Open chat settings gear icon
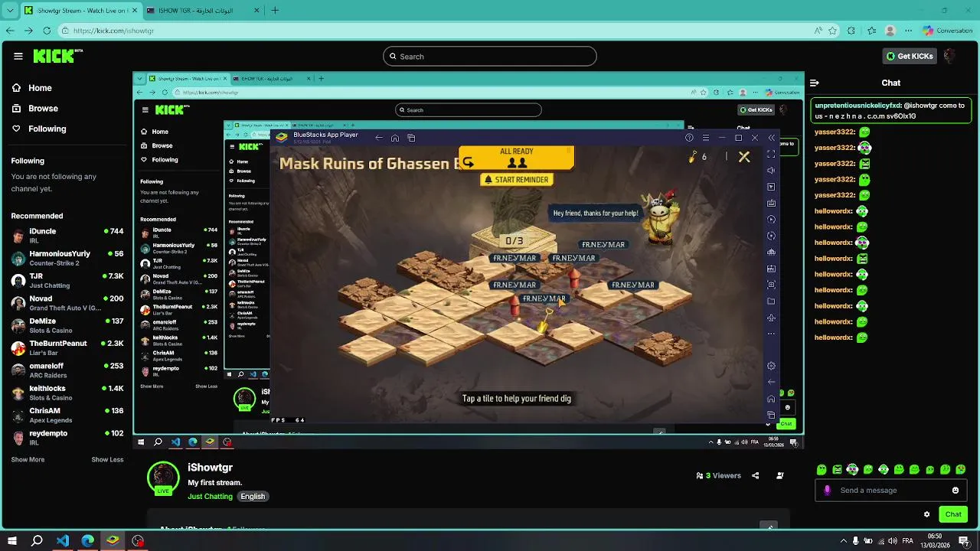Viewport: 980px width, 551px height. point(926,514)
